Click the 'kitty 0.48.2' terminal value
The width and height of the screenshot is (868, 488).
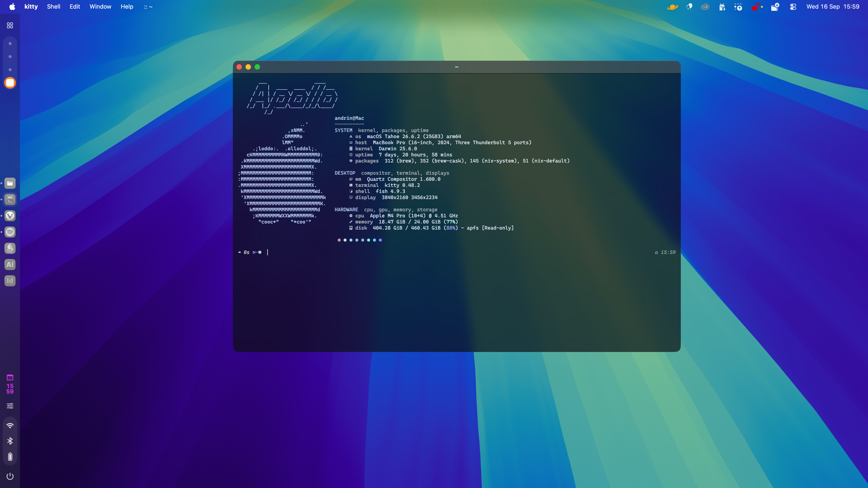[x=402, y=185]
